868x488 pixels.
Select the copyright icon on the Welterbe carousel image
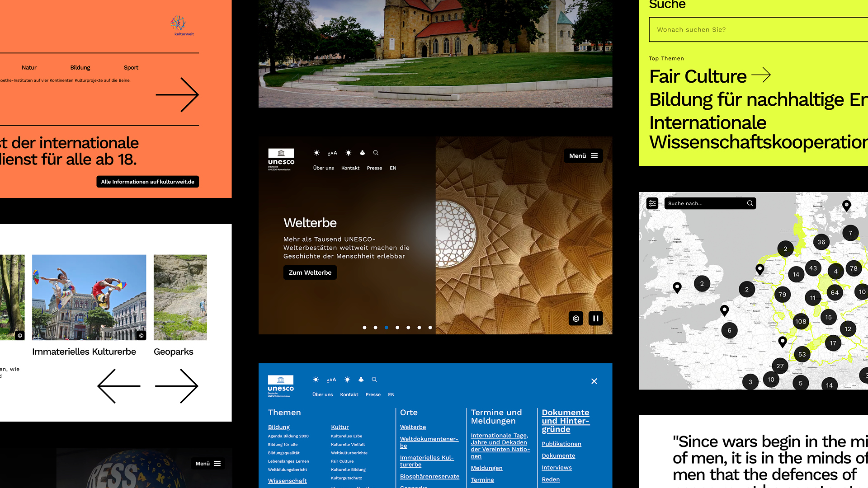[576, 318]
